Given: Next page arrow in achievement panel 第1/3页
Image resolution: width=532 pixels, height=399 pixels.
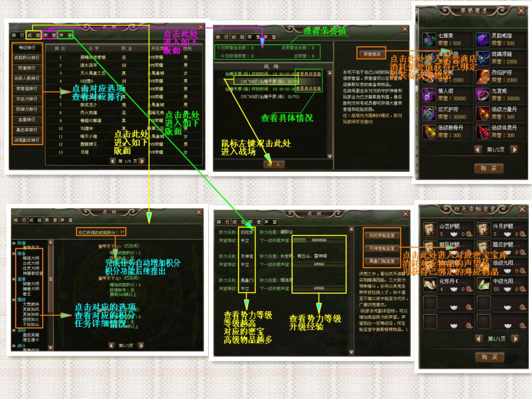Looking at the screenshot, I should click(141, 345).
